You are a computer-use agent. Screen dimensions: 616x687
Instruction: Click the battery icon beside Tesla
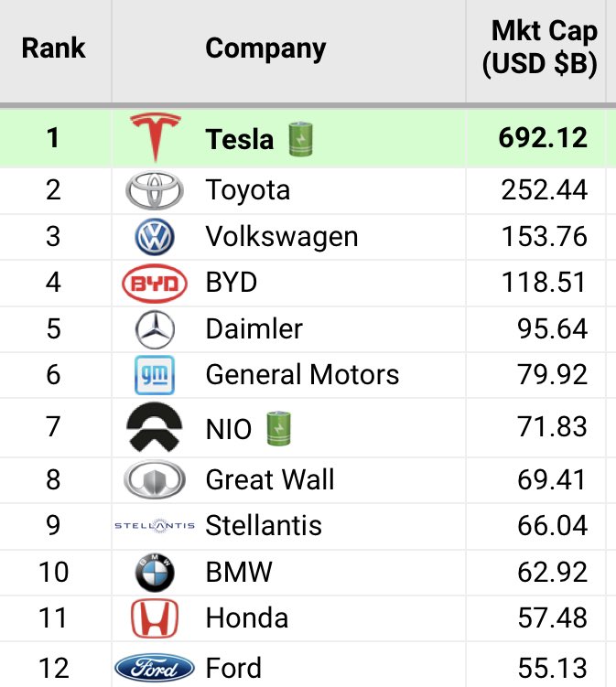point(300,138)
